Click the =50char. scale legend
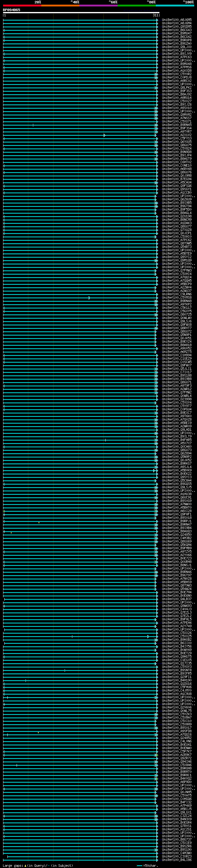The height and width of the screenshot is (868, 197). click(x=147, y=865)
